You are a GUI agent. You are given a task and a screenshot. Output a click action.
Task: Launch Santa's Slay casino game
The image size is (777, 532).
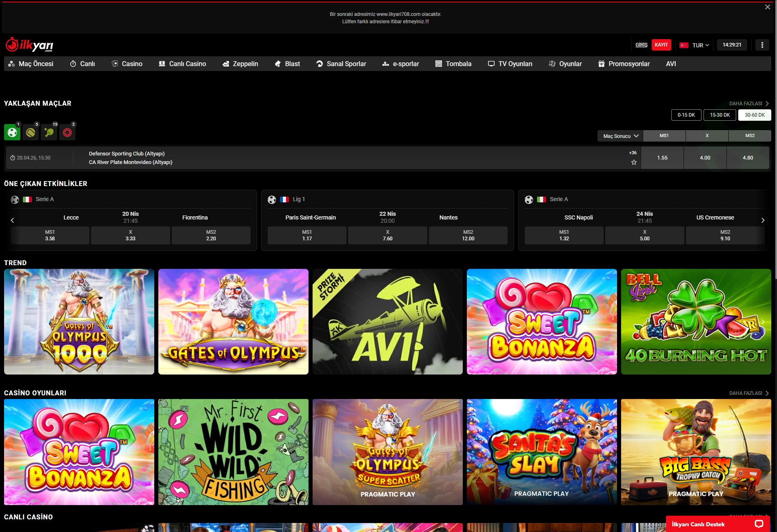coord(542,452)
